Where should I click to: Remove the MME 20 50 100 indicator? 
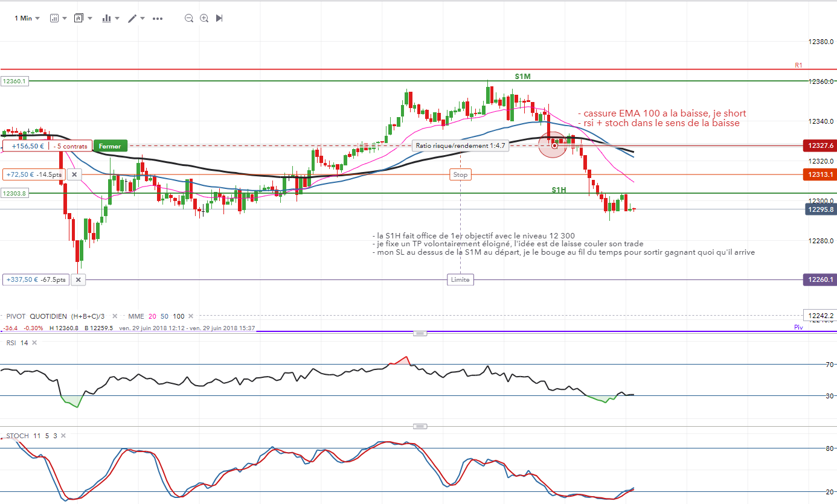pyautogui.click(x=191, y=316)
